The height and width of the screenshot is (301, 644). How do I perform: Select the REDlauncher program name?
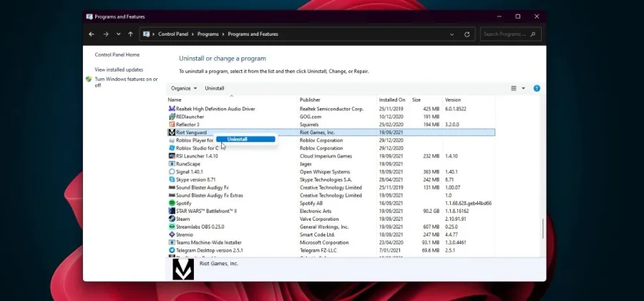click(190, 117)
